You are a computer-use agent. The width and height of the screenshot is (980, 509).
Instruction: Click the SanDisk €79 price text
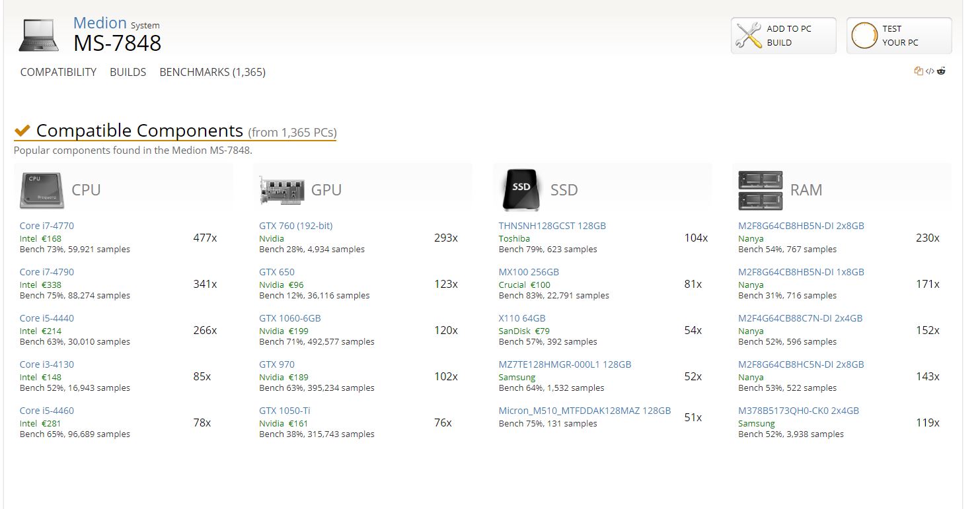pos(524,331)
